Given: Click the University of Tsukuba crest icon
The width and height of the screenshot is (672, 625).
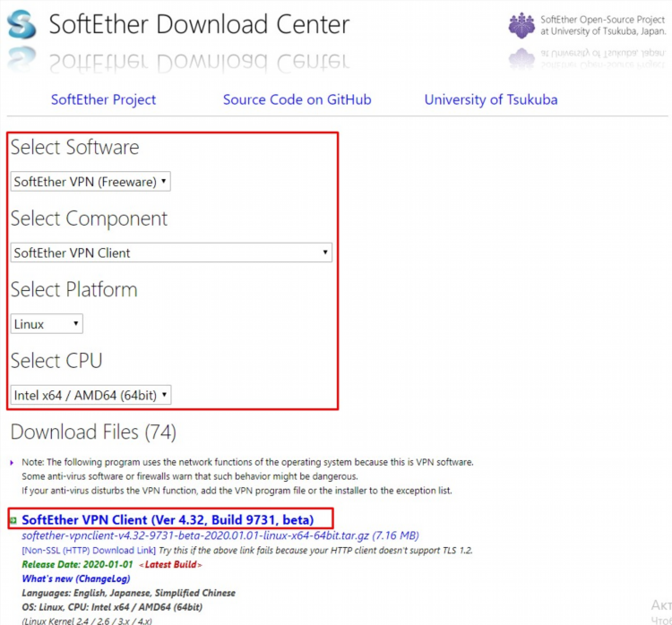Looking at the screenshot, I should coord(521,25).
